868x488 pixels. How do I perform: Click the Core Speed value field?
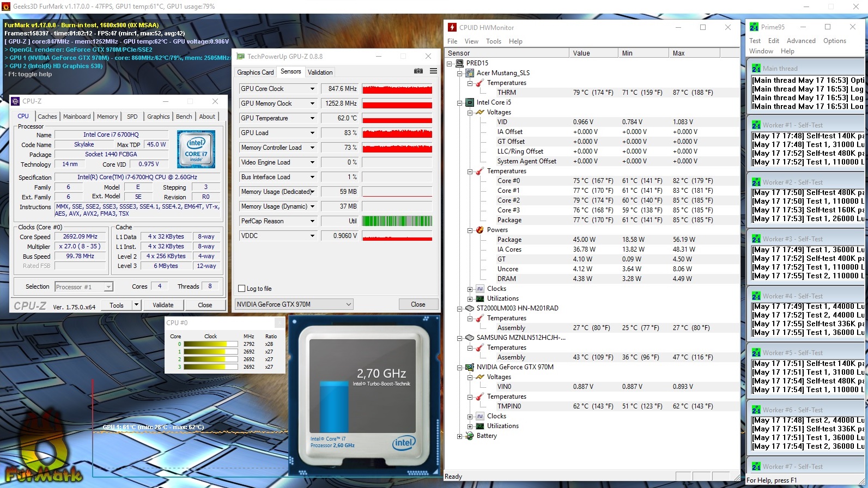[80, 237]
